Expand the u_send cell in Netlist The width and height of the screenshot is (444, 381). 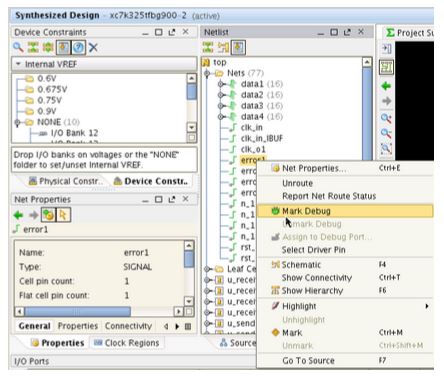point(207,323)
